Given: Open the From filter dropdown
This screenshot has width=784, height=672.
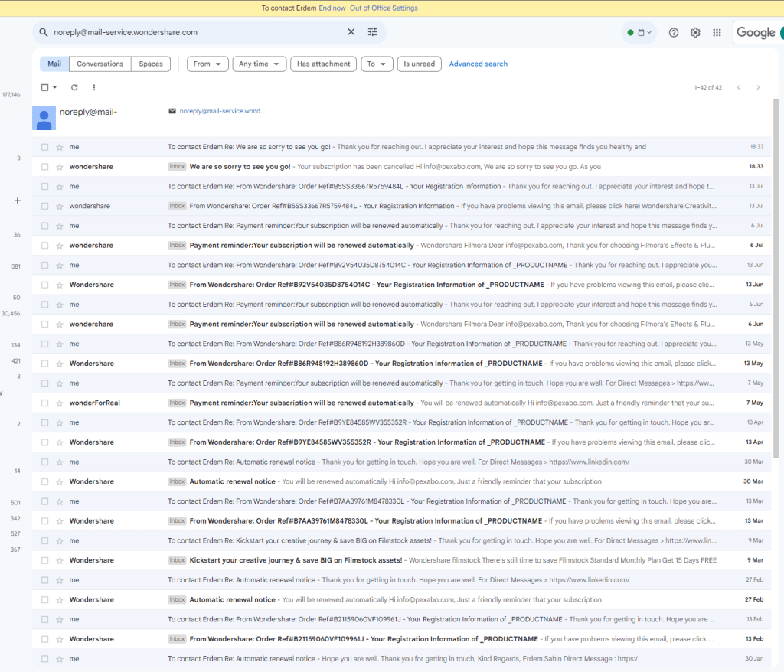Looking at the screenshot, I should [x=207, y=64].
